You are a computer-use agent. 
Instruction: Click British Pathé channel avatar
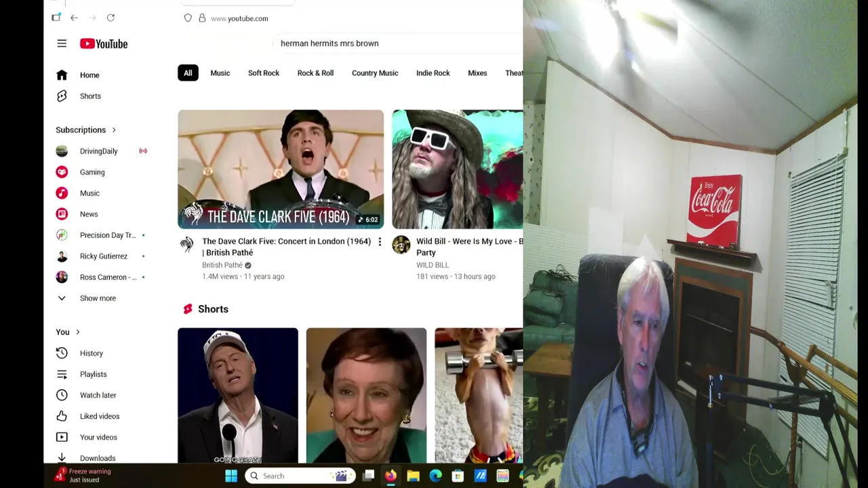[186, 245]
